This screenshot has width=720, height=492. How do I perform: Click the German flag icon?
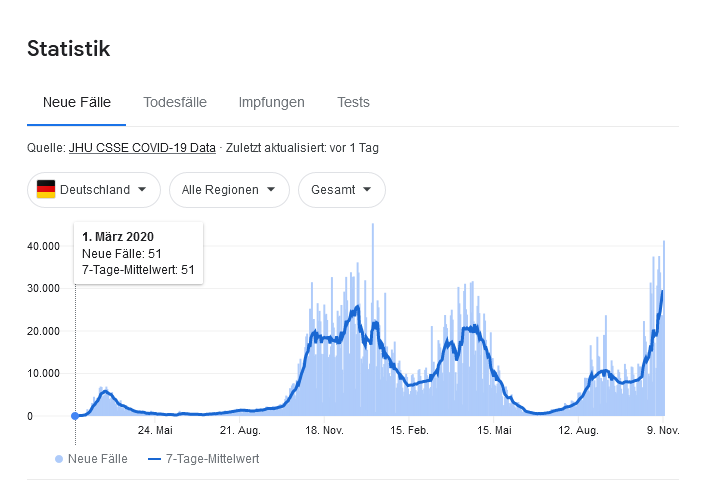pos(46,189)
